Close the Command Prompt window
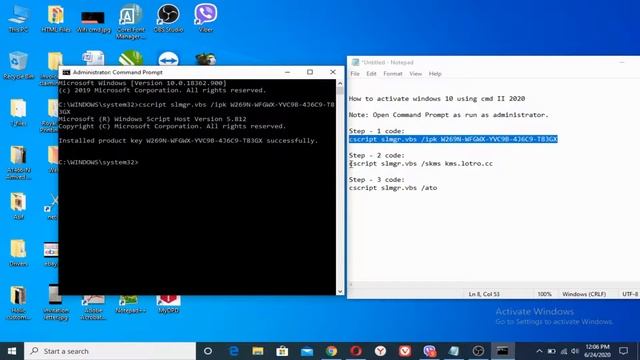 pyautogui.click(x=333, y=72)
